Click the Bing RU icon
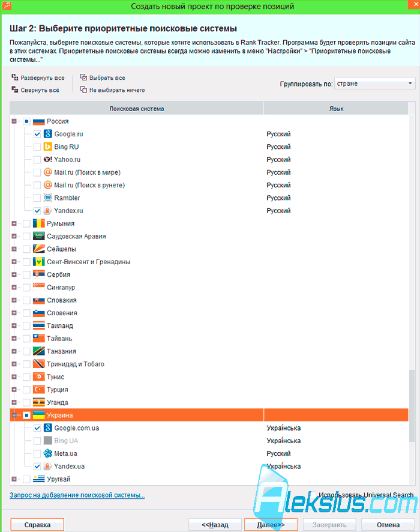Screen dimensions: 420x532 pos(48,147)
